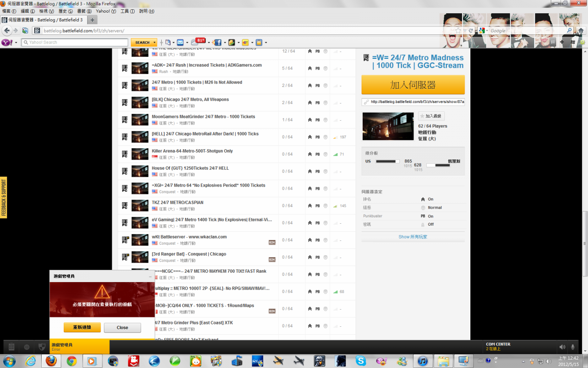Screen dimensions: 588x368
Task: Open the 書籤 (B) bookmarks menu
Action: click(84, 11)
